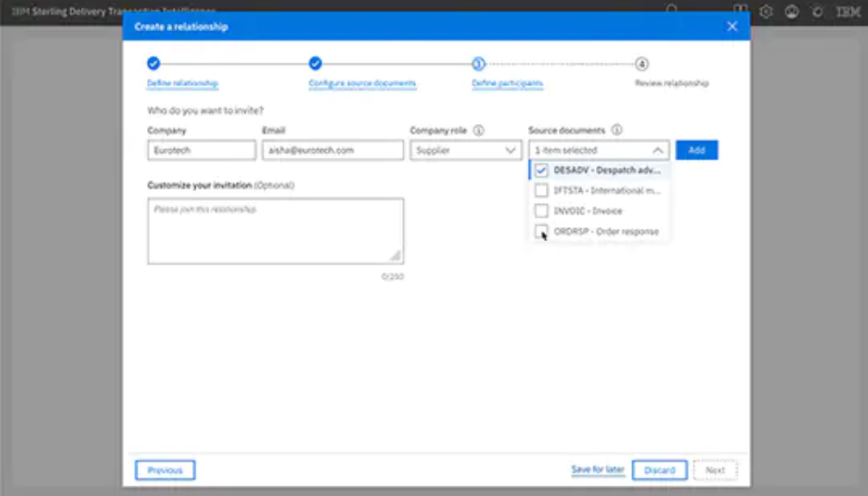Open the user profile icon in header

point(791,11)
